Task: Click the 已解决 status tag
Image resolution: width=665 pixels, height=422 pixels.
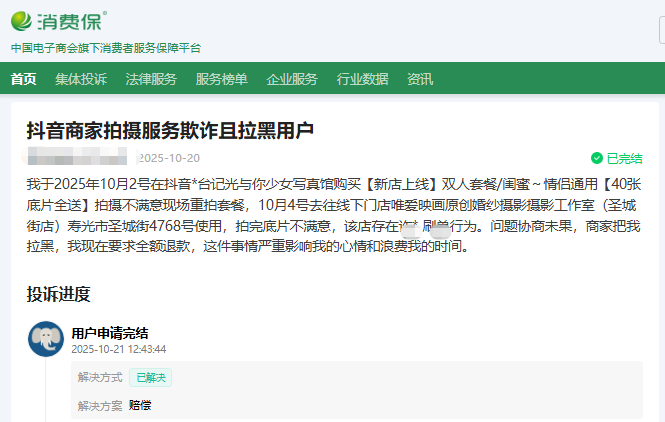Action: click(153, 378)
